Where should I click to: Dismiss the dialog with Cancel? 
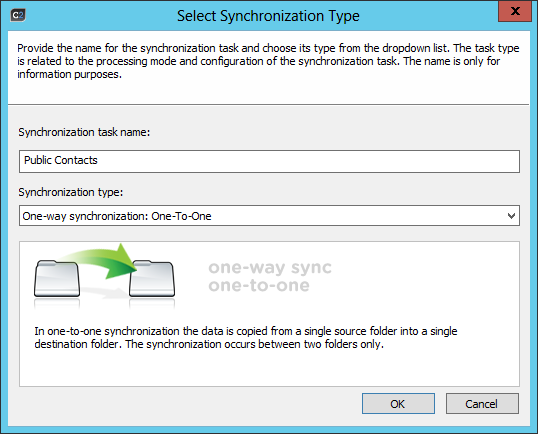coord(482,404)
